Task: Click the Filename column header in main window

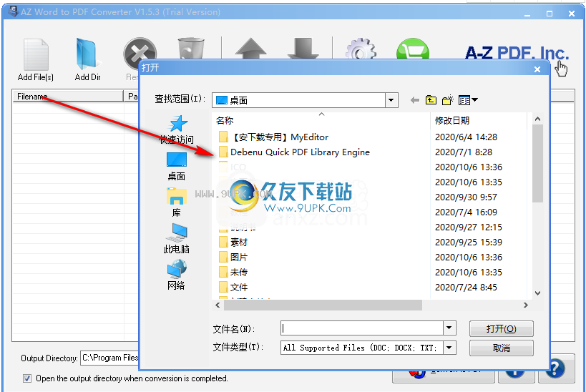Action: point(68,96)
